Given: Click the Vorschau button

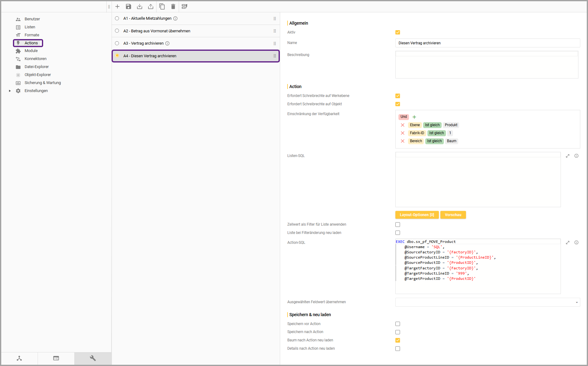Looking at the screenshot, I should click(x=453, y=215).
